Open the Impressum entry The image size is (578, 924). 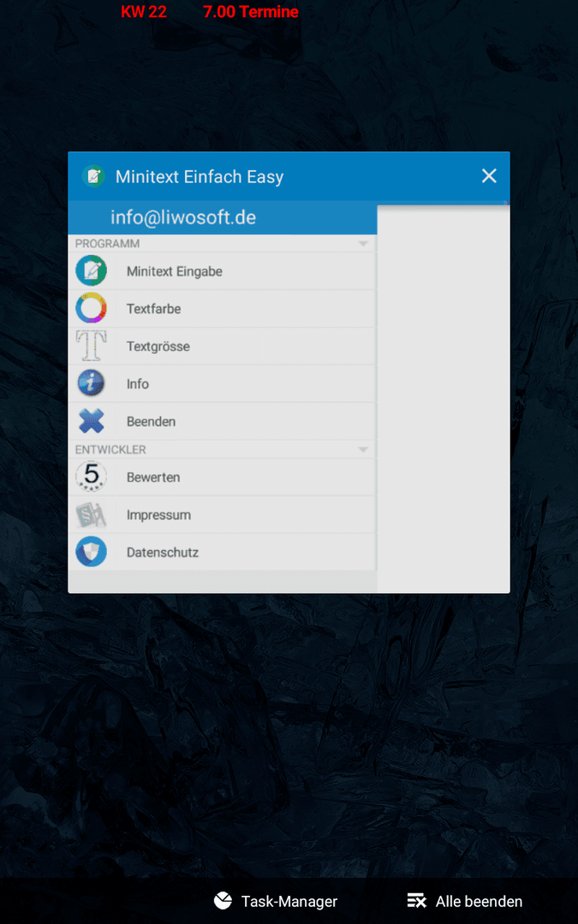point(223,514)
